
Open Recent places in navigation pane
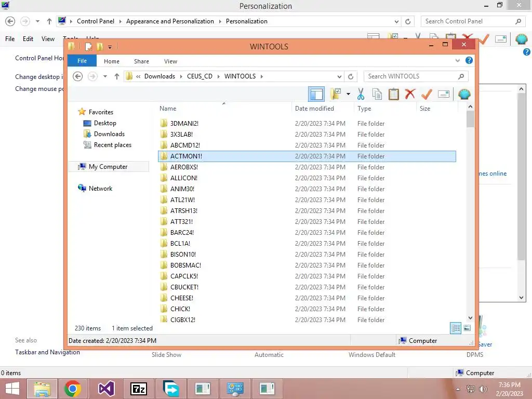(x=113, y=145)
